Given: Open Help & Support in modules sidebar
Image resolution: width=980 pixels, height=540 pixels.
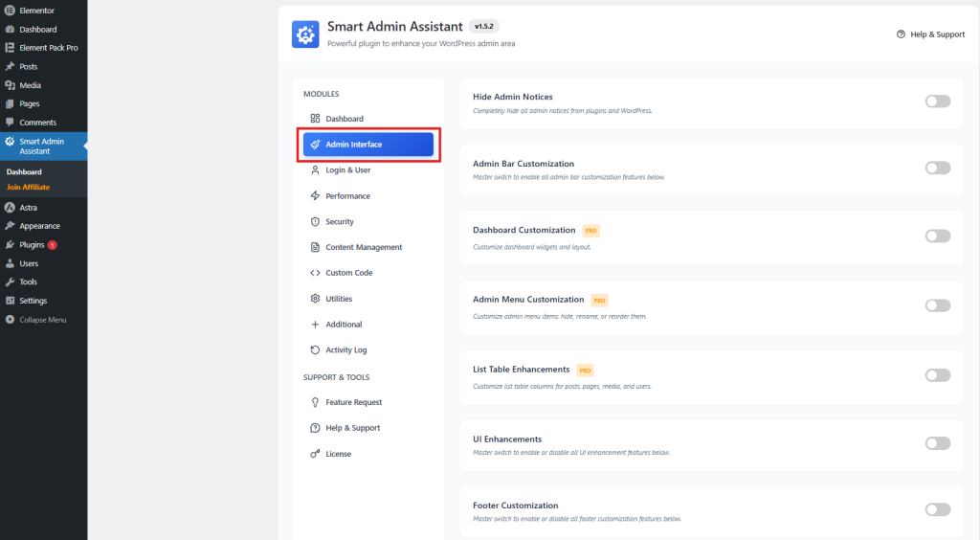Looking at the screenshot, I should (368, 428).
